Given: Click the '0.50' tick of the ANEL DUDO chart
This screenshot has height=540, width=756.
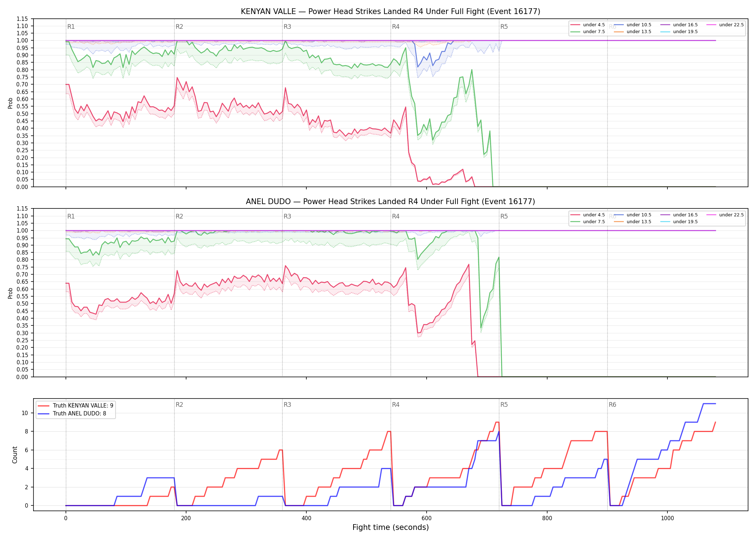Looking at the screenshot, I should (22, 304).
